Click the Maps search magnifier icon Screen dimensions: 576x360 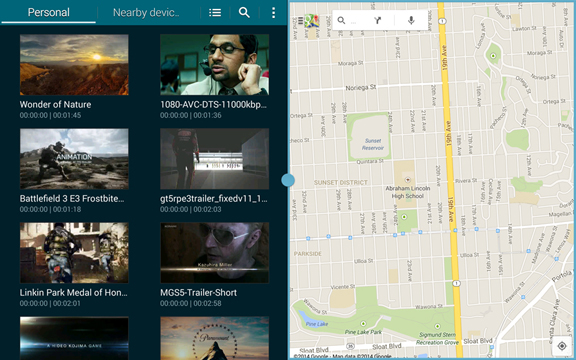pos(341,21)
